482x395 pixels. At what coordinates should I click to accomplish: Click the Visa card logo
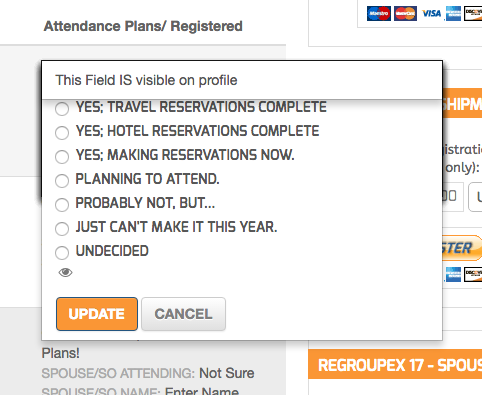(x=431, y=13)
